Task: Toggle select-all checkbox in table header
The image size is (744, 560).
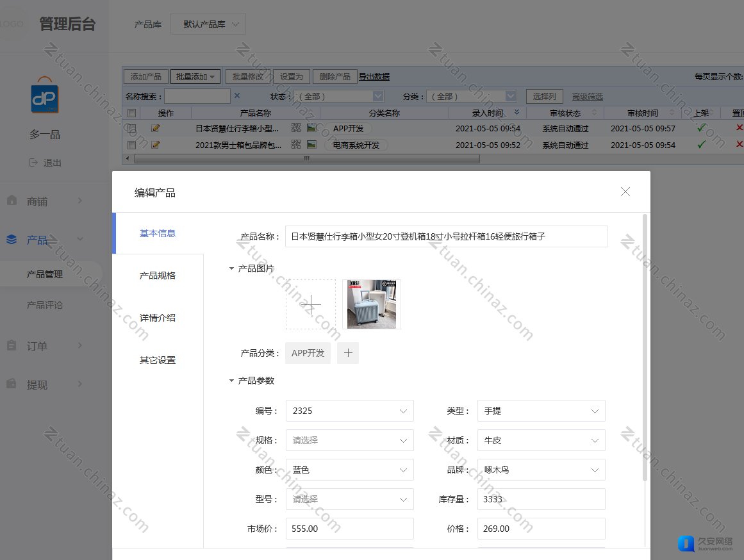Action: pyautogui.click(x=132, y=113)
